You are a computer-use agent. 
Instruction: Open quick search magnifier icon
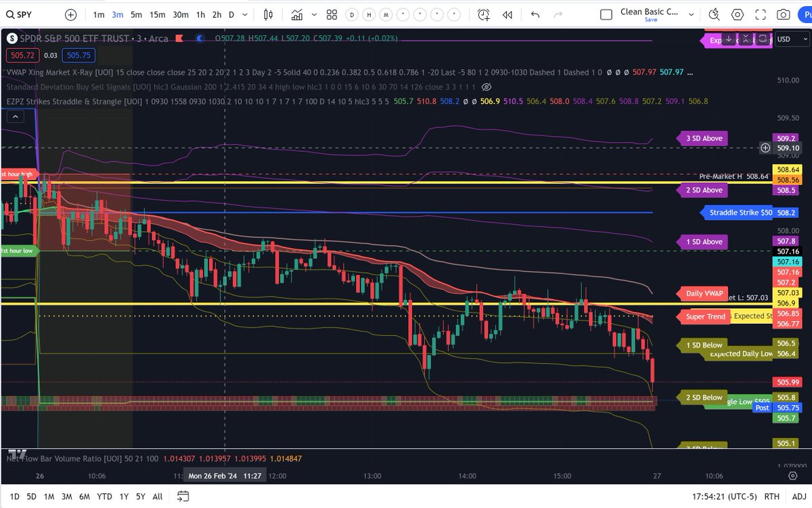pyautogui.click(x=715, y=14)
